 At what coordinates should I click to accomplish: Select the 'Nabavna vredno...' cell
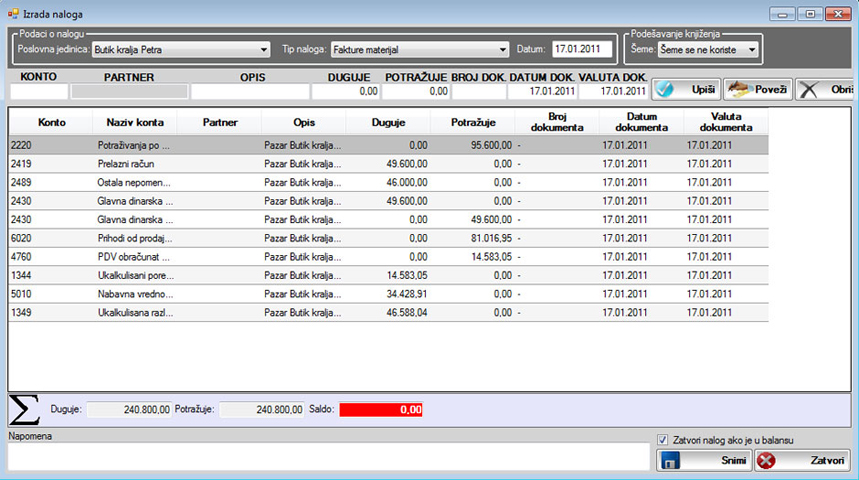[135, 294]
